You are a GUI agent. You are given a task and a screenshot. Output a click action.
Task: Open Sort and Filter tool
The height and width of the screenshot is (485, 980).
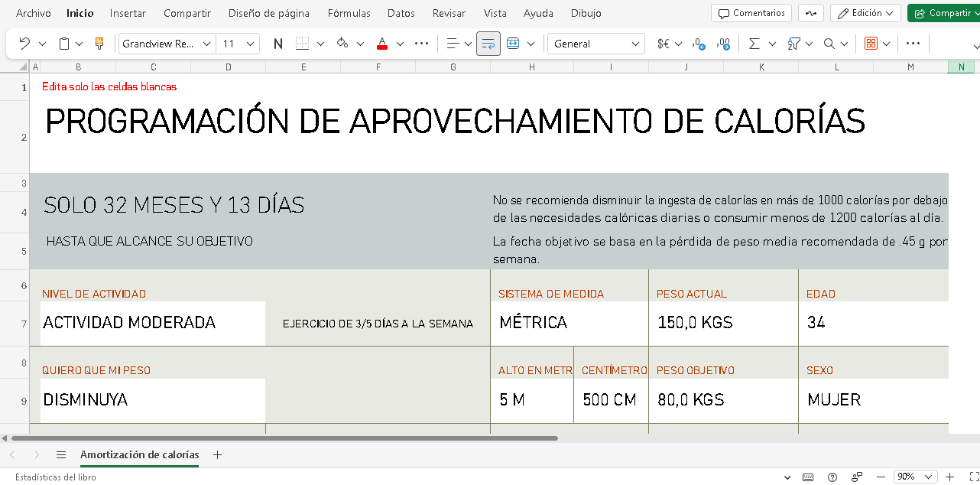pyautogui.click(x=793, y=44)
